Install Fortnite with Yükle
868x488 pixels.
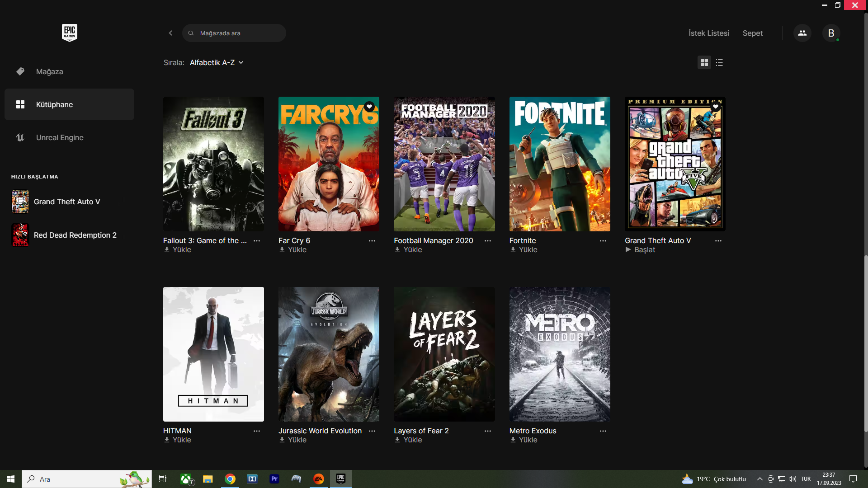tap(524, 250)
